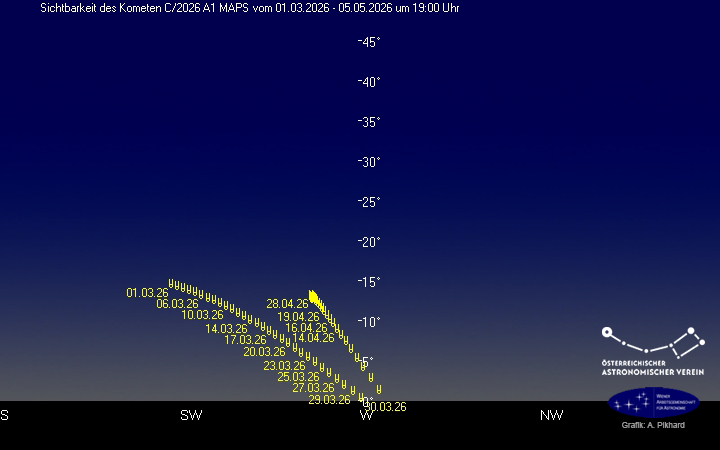Click the 45° altitude mark
Viewport: 720px width, 450px height.
tap(369, 42)
